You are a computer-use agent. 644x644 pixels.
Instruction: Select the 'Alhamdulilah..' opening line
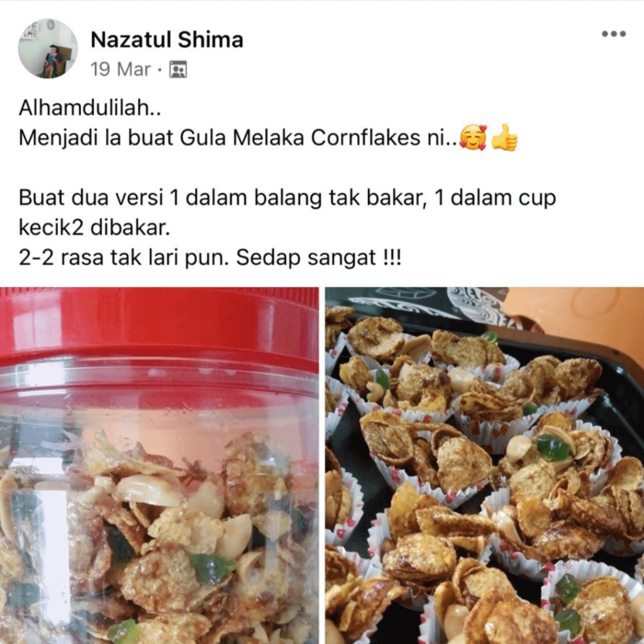click(89, 108)
